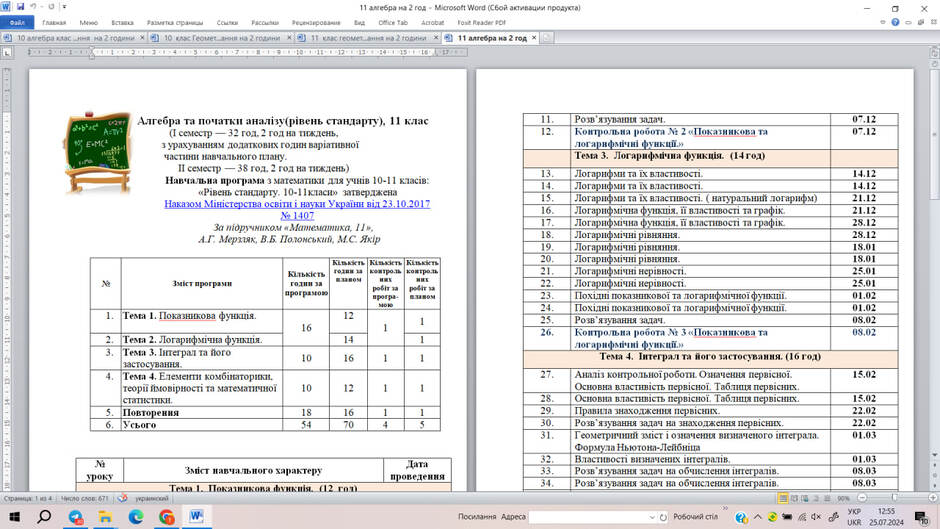
Task: Open the Наказом Міністерства освіти hyperlink
Action: pyautogui.click(x=297, y=209)
